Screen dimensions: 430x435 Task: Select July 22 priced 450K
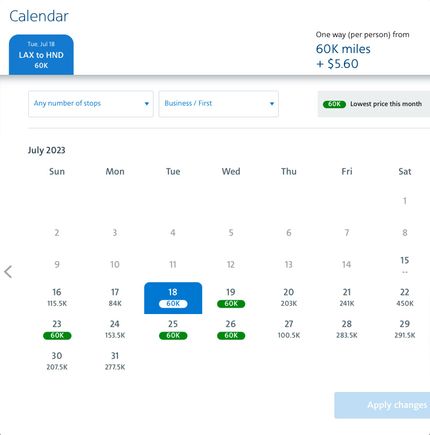(405, 298)
